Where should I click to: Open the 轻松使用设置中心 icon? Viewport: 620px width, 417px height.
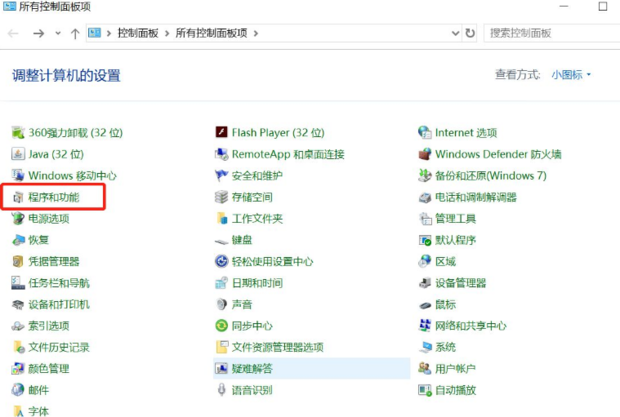coord(221,261)
